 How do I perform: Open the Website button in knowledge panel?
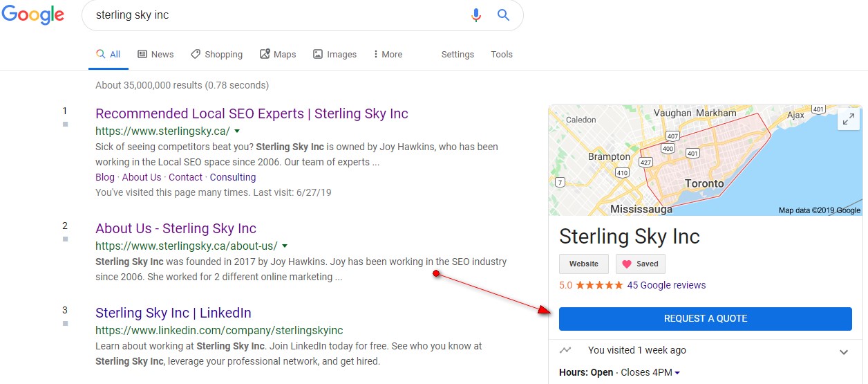pos(584,264)
